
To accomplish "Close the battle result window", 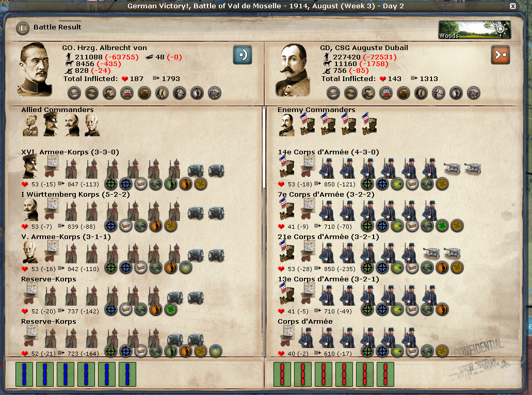I will click(512, 6).
